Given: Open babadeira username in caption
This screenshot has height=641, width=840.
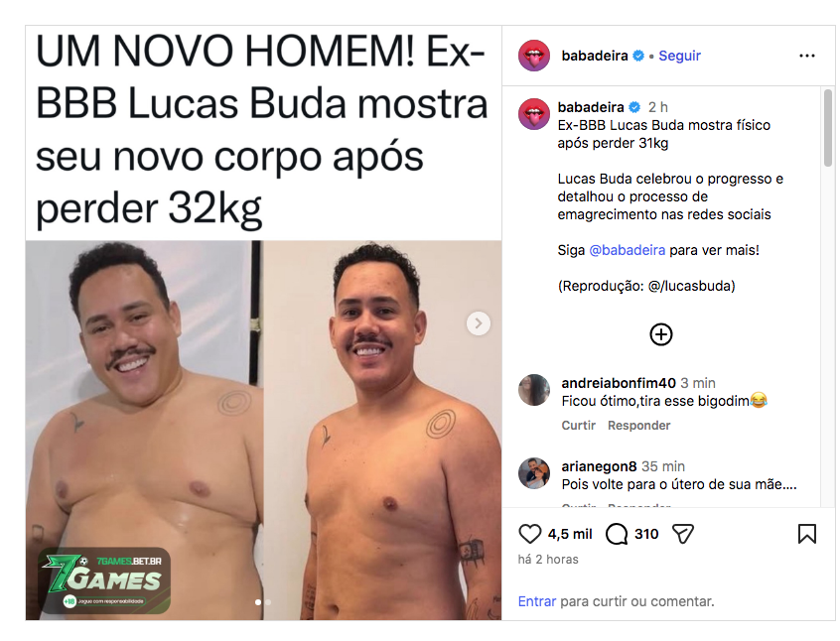Looking at the screenshot, I should tap(591, 107).
